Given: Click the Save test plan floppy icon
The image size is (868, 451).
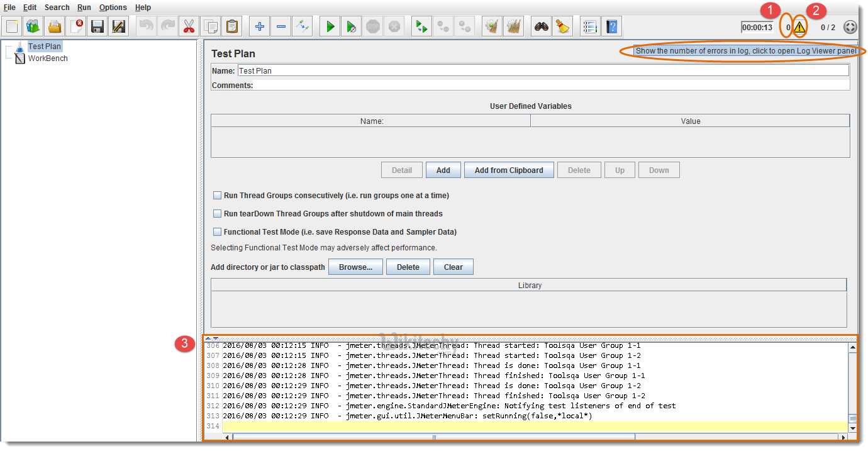Looking at the screenshot, I should 97,26.
